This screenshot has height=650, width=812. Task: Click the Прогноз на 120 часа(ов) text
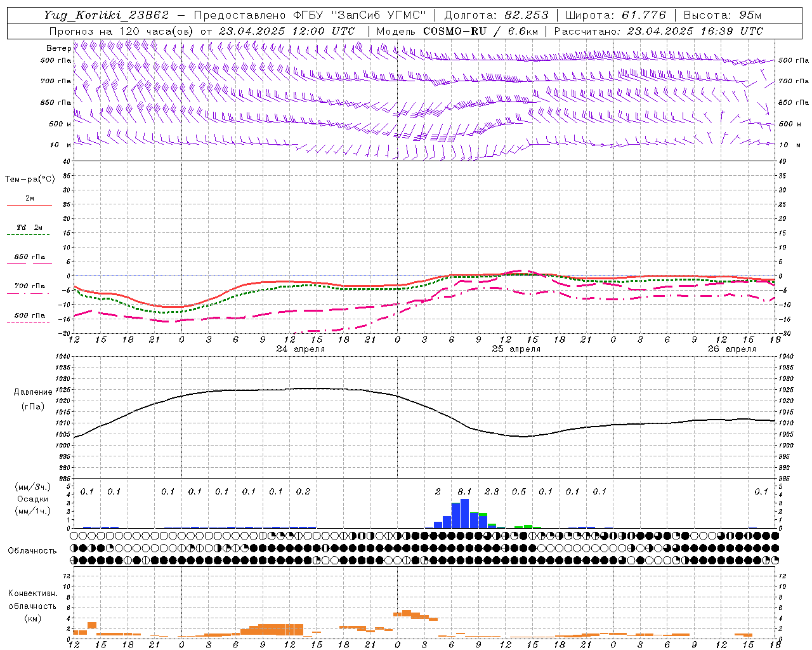(x=122, y=31)
